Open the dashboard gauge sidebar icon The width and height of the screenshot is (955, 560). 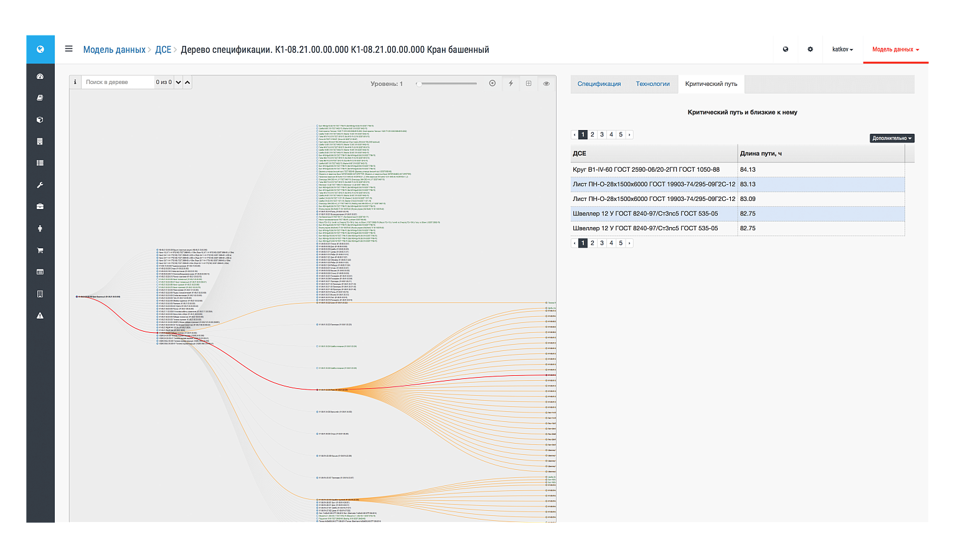(x=40, y=77)
